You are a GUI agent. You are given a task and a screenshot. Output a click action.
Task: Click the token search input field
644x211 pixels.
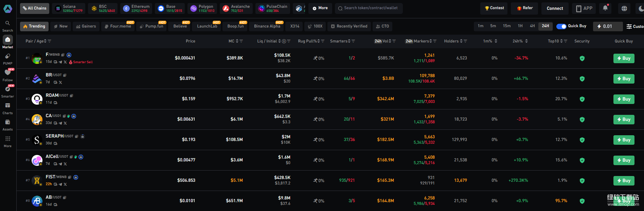(371, 8)
